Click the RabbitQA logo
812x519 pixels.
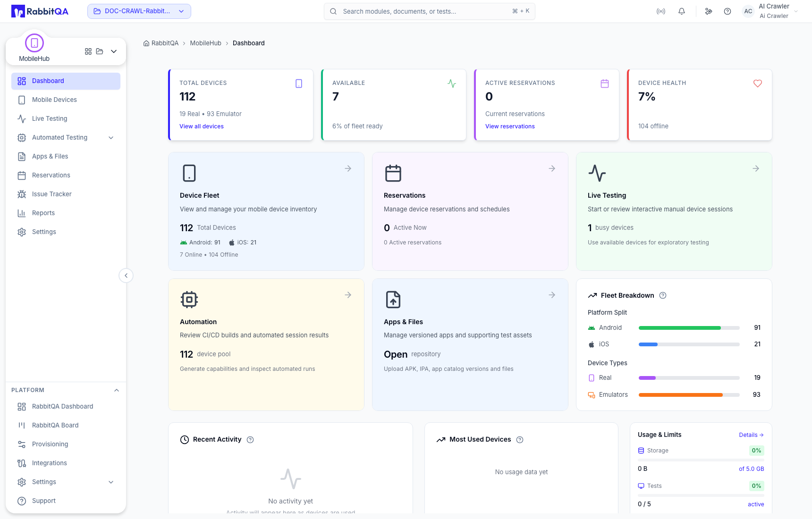(x=40, y=11)
